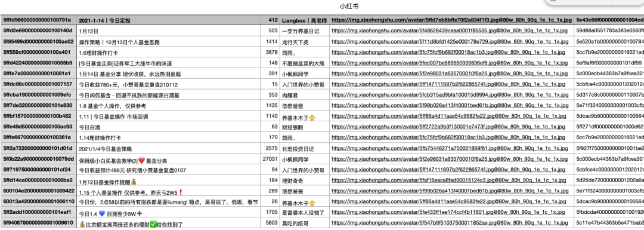The image size is (644, 230).
Task: Select ID cell 5f85499d000000000100ae02
Action: pyautogui.click(x=38, y=42)
